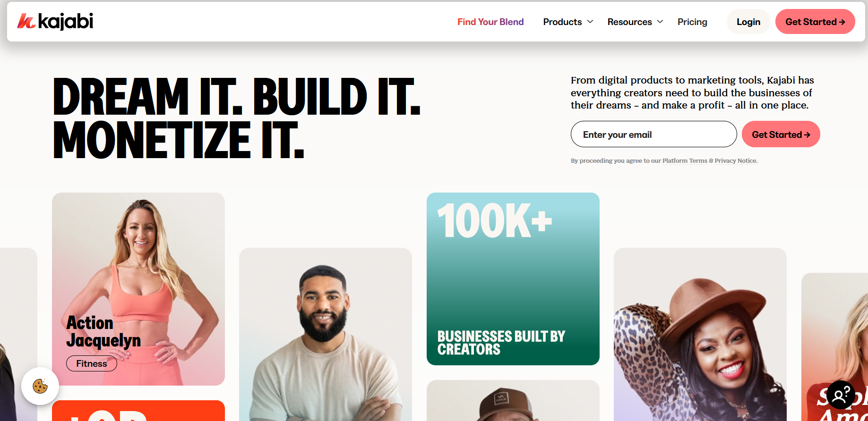Open the Privacy Notice link
The image size is (868, 421).
point(735,161)
